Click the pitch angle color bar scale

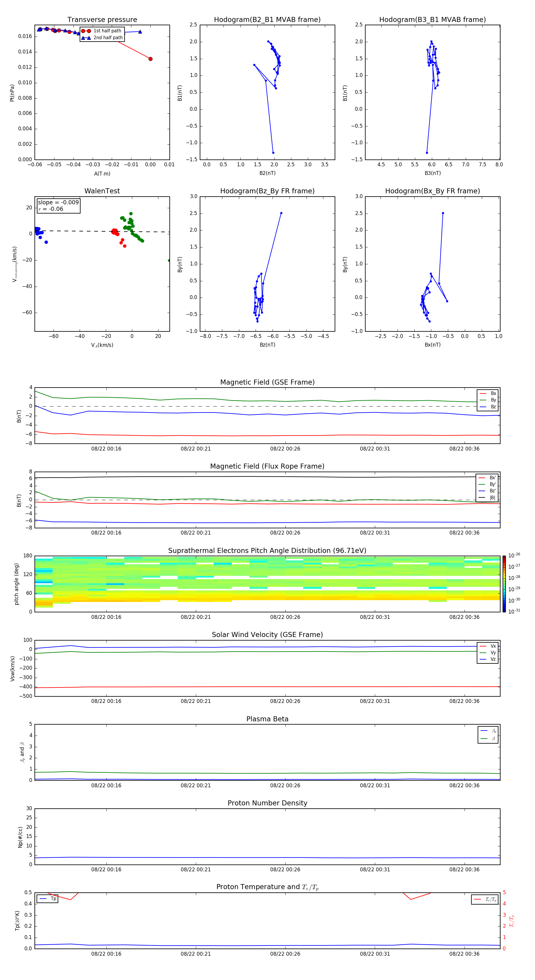504,584
